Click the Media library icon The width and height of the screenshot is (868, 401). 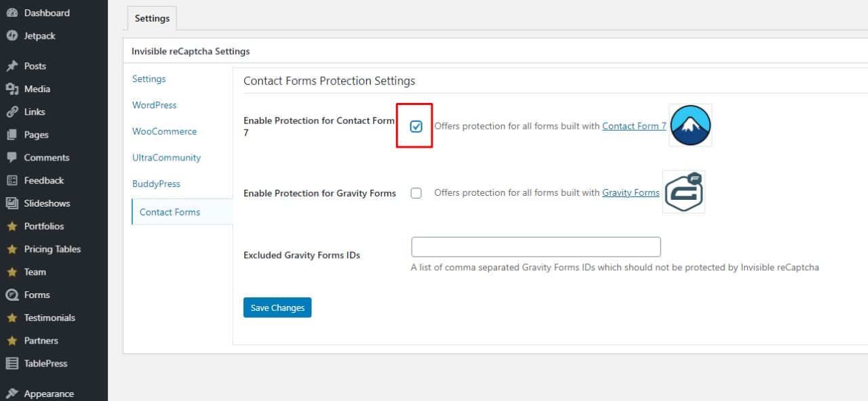[12, 89]
